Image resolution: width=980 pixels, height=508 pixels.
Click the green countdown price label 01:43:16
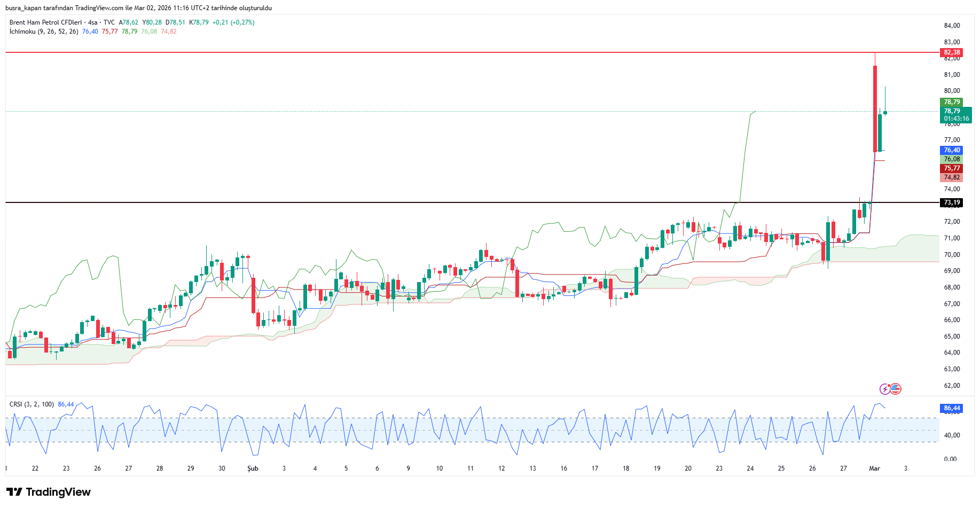point(955,119)
